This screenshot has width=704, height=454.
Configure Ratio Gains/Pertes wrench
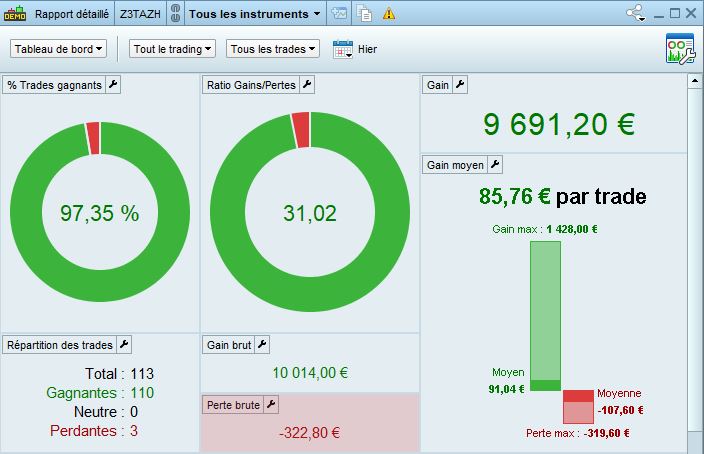click(x=307, y=84)
